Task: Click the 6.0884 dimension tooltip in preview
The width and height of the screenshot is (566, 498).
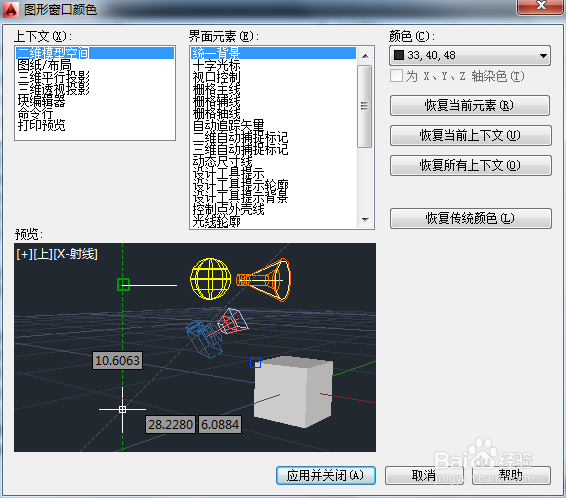Action: click(220, 424)
